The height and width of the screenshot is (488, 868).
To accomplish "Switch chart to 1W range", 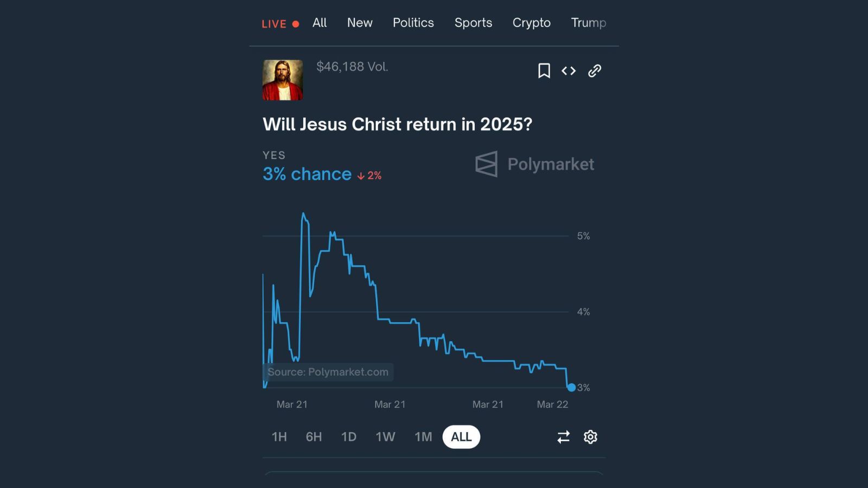I will tap(386, 437).
